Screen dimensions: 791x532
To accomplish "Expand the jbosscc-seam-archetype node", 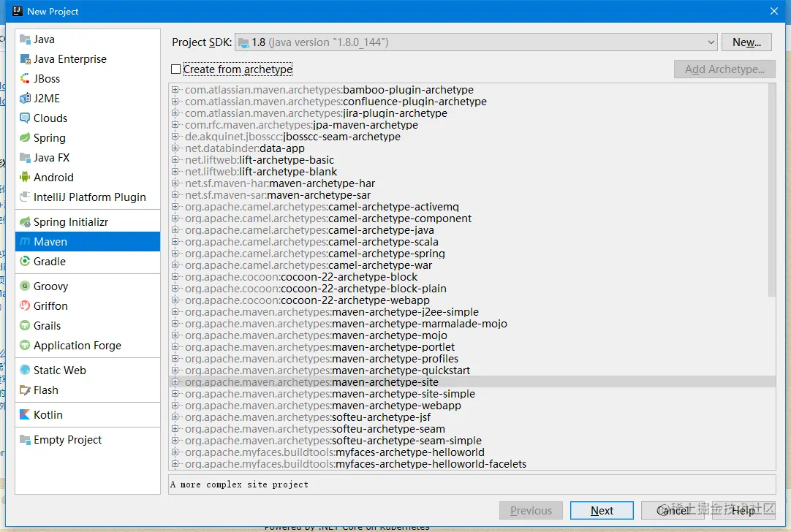I will point(175,136).
